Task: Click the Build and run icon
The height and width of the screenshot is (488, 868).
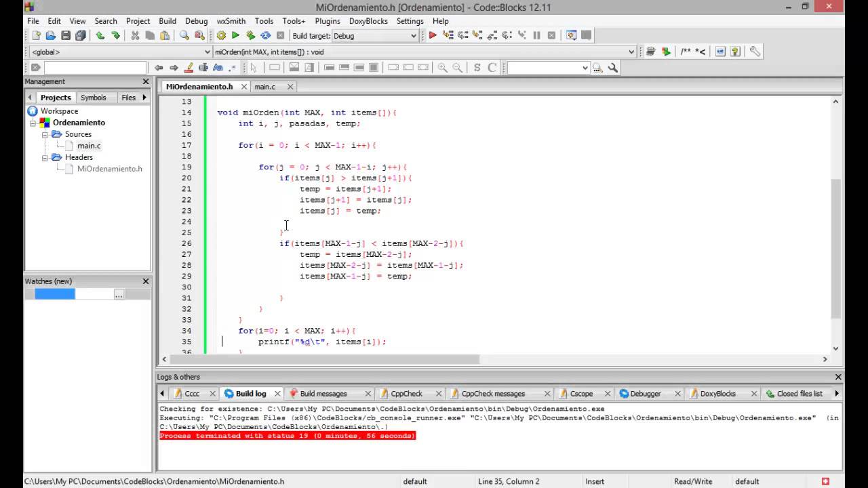Action: 251,36
